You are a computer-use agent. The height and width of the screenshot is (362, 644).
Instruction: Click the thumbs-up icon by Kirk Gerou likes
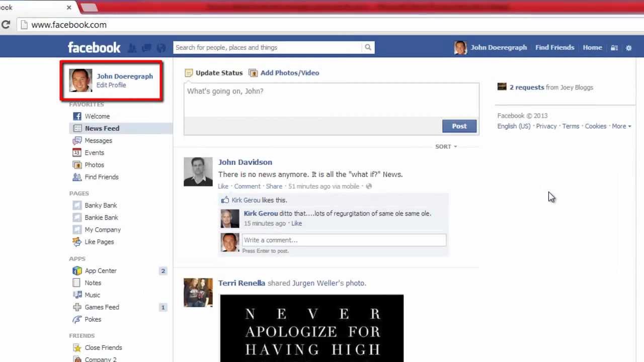(225, 200)
